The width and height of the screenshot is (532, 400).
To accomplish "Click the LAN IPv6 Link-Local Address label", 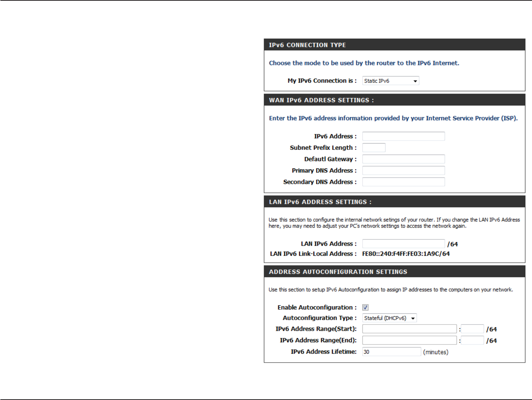I will click(x=314, y=254).
